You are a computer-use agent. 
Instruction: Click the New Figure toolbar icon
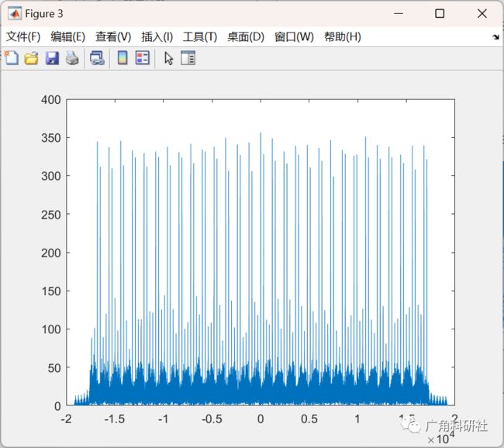[12, 58]
